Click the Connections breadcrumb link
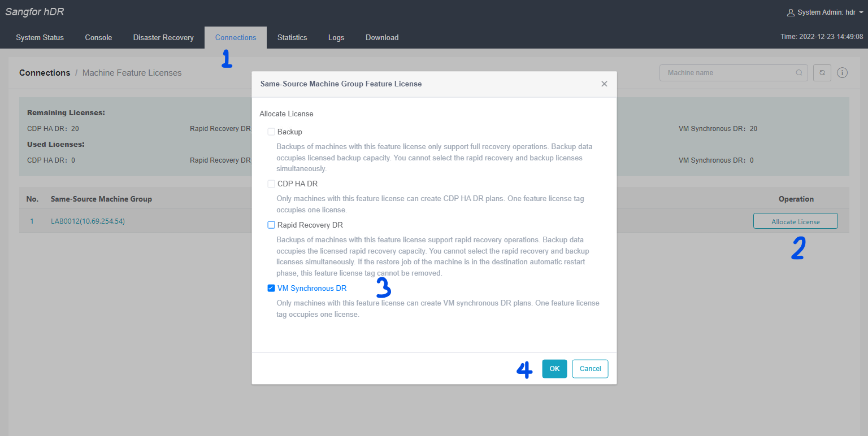This screenshot has width=868, height=436. click(x=45, y=73)
